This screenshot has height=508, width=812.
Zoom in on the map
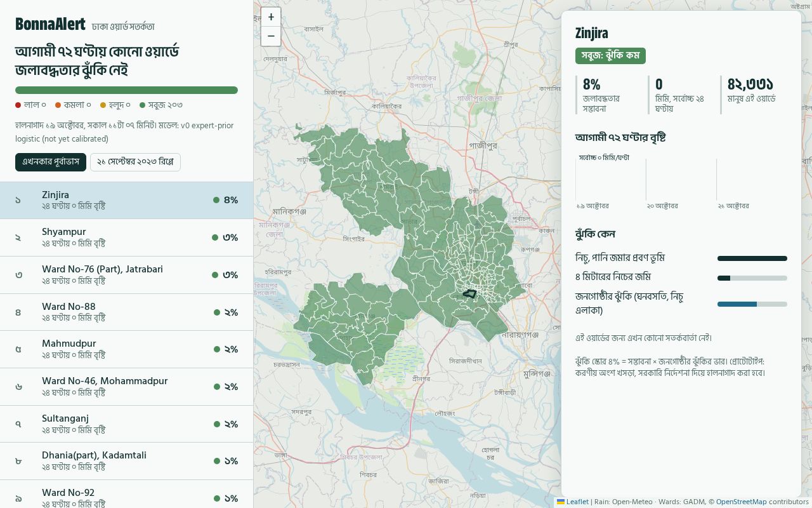pyautogui.click(x=271, y=17)
